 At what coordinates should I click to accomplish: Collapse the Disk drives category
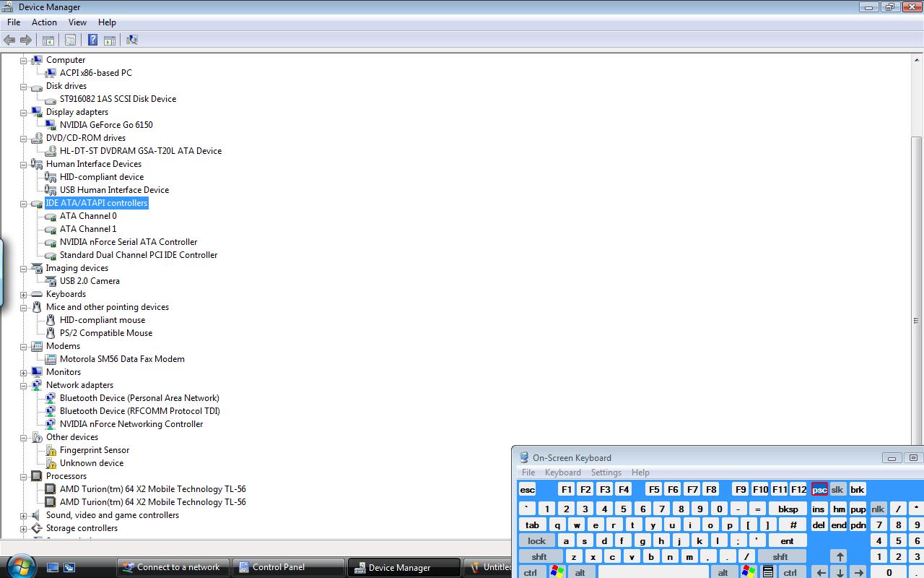[x=23, y=86]
